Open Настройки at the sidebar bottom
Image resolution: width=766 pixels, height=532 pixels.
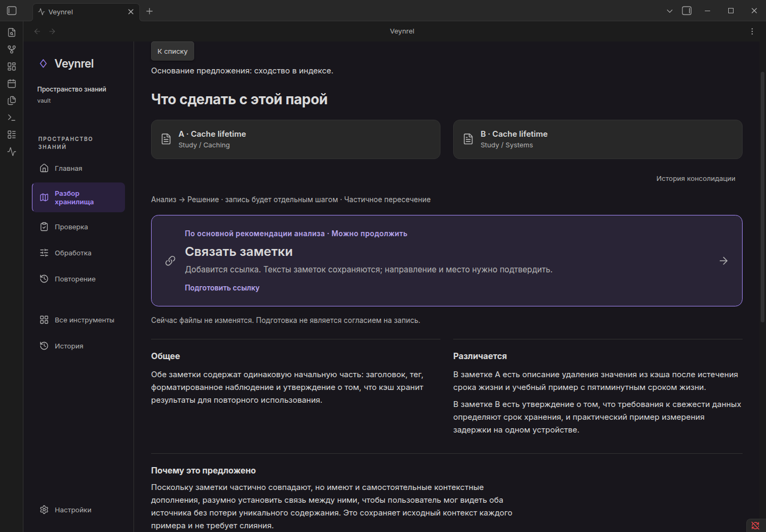point(79,510)
